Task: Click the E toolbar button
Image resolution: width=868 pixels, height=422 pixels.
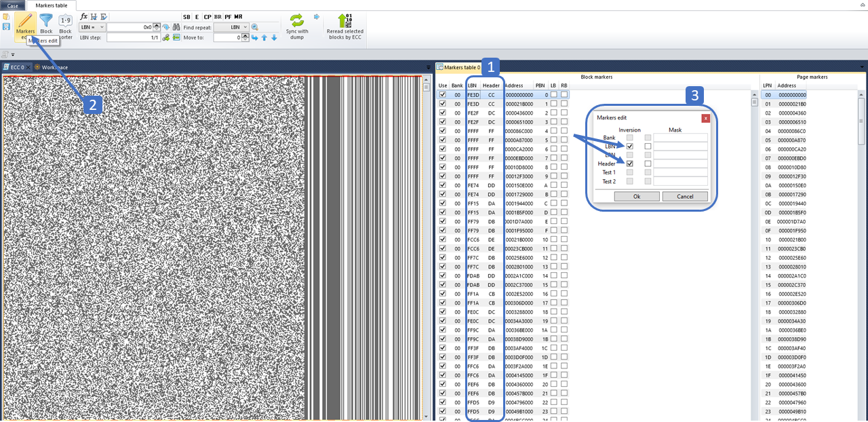Action: point(197,16)
